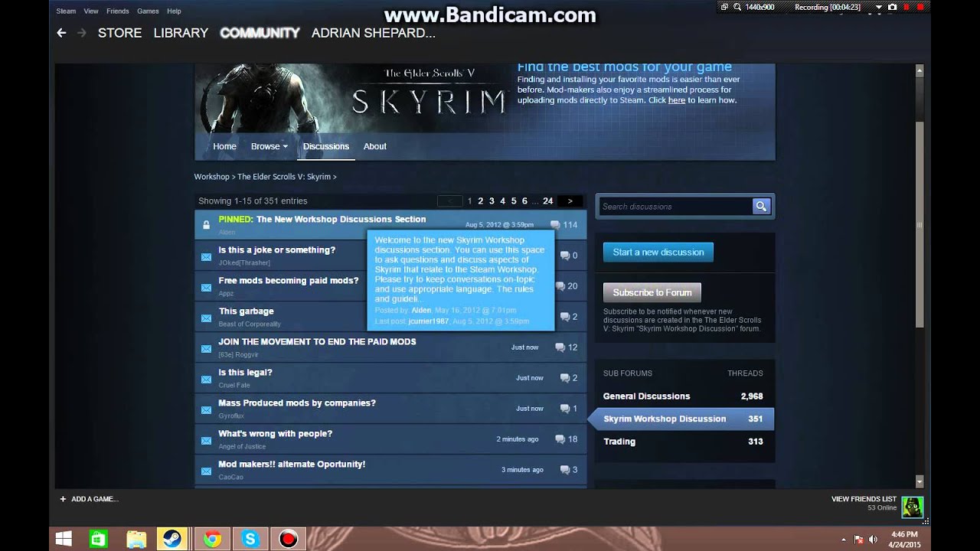
Task: Click the Bandicam camera snapshot icon
Action: [893, 7]
